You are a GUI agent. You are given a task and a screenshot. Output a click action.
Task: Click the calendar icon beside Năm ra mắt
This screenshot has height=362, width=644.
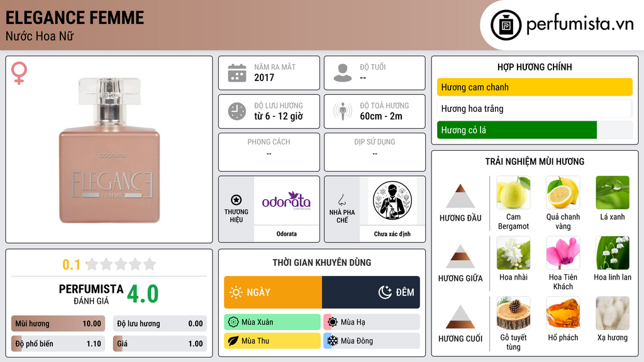(237, 73)
